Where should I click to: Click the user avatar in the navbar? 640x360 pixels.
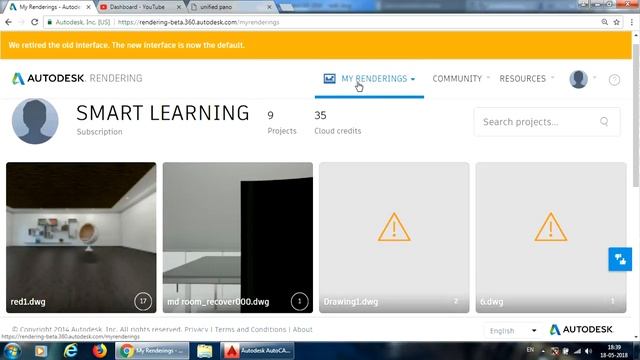(x=578, y=79)
